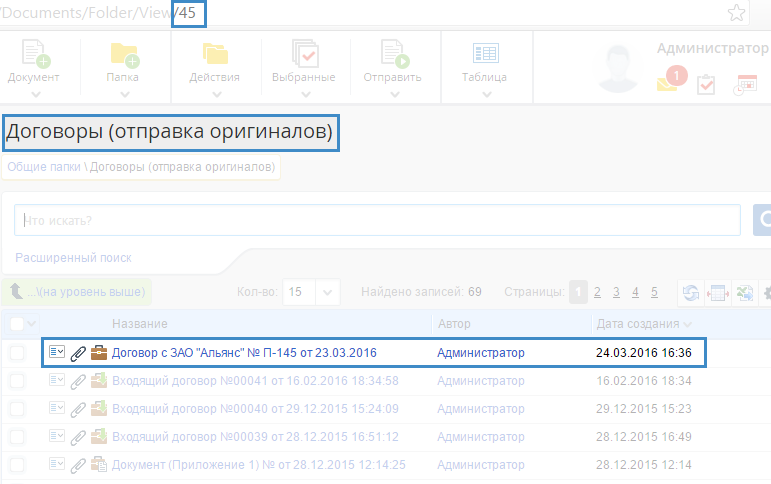Click Администратор author in Альянс row

tap(481, 353)
